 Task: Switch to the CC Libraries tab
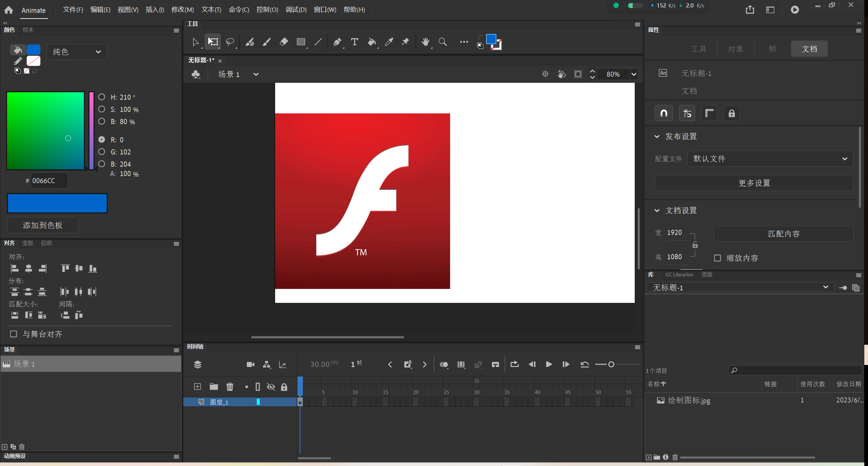coord(679,274)
